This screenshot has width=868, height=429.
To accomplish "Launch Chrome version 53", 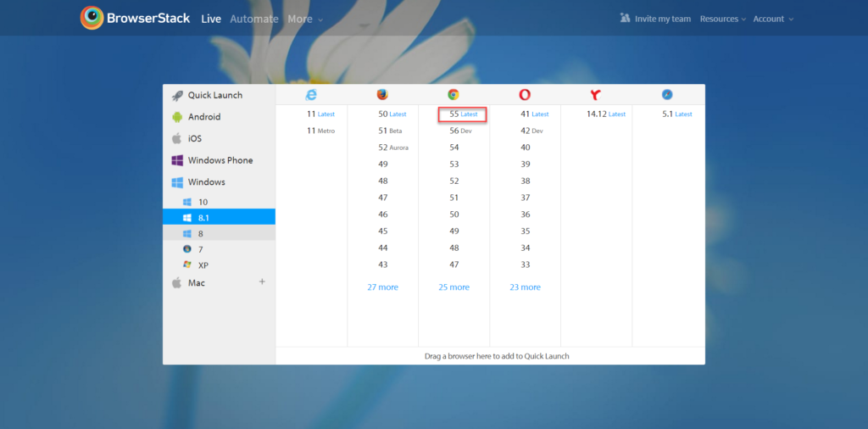I will pos(454,164).
